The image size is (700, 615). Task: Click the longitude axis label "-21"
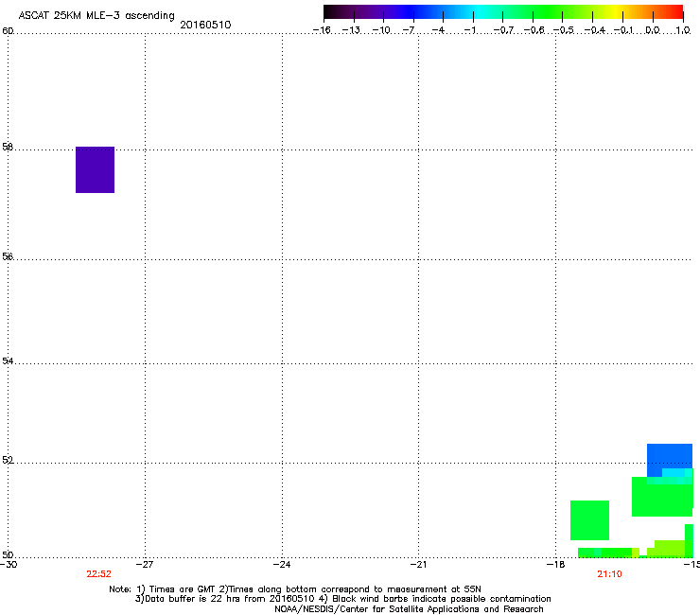tap(418, 565)
